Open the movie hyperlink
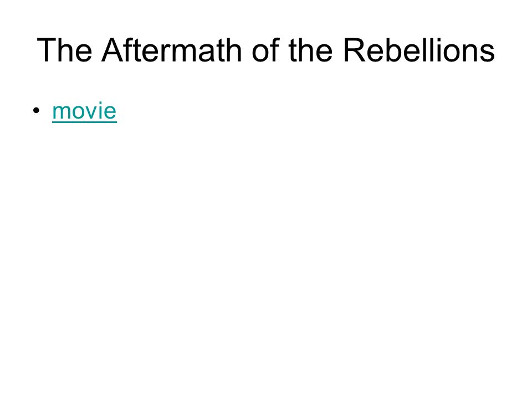532x399 pixels. (x=84, y=111)
